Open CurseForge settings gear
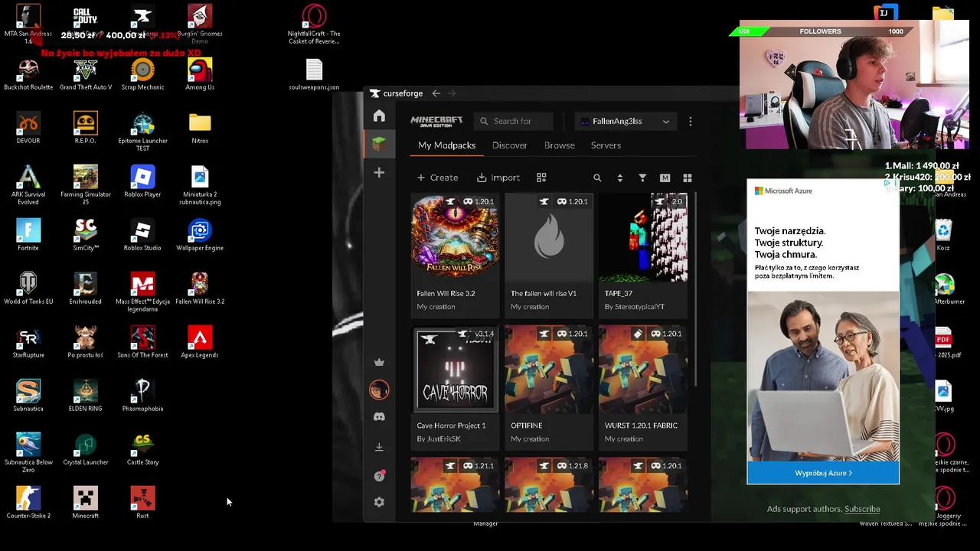The width and height of the screenshot is (980, 551). [379, 502]
